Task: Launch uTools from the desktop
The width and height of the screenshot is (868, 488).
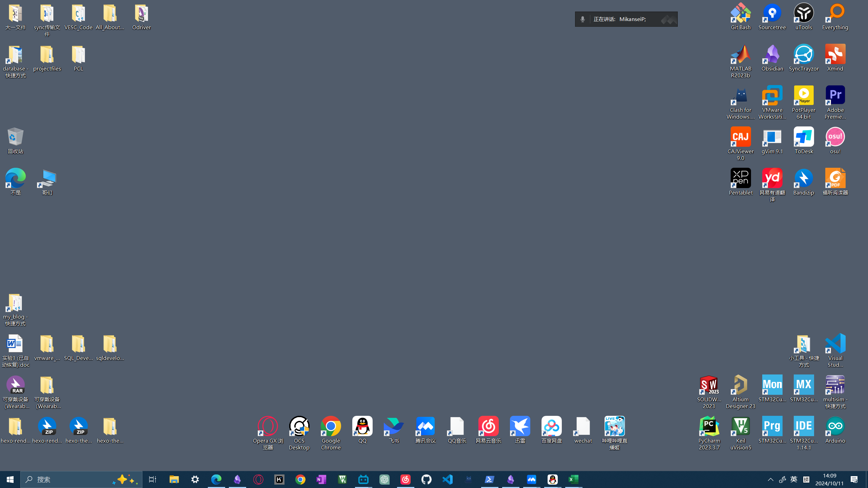Action: point(804,17)
